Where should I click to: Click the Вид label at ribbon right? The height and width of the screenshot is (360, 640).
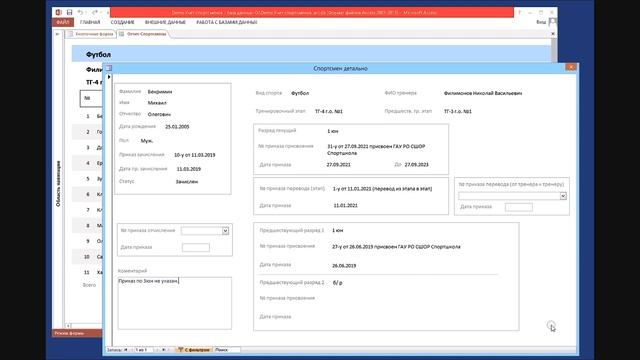tap(541, 22)
